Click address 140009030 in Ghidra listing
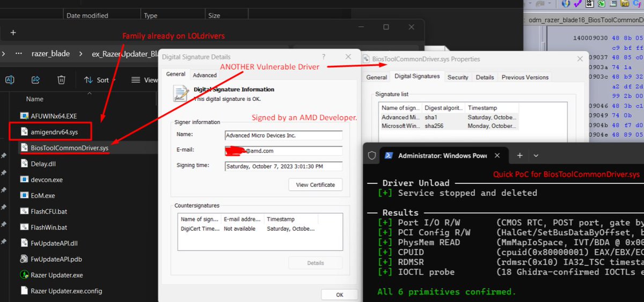Viewport: 644px width, 302px height. click(589, 39)
